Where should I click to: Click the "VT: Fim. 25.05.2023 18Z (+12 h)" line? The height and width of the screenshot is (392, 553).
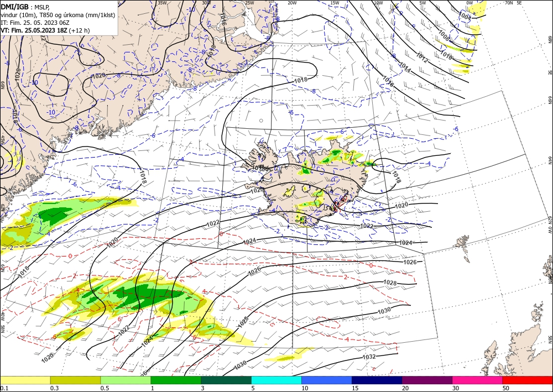click(45, 30)
